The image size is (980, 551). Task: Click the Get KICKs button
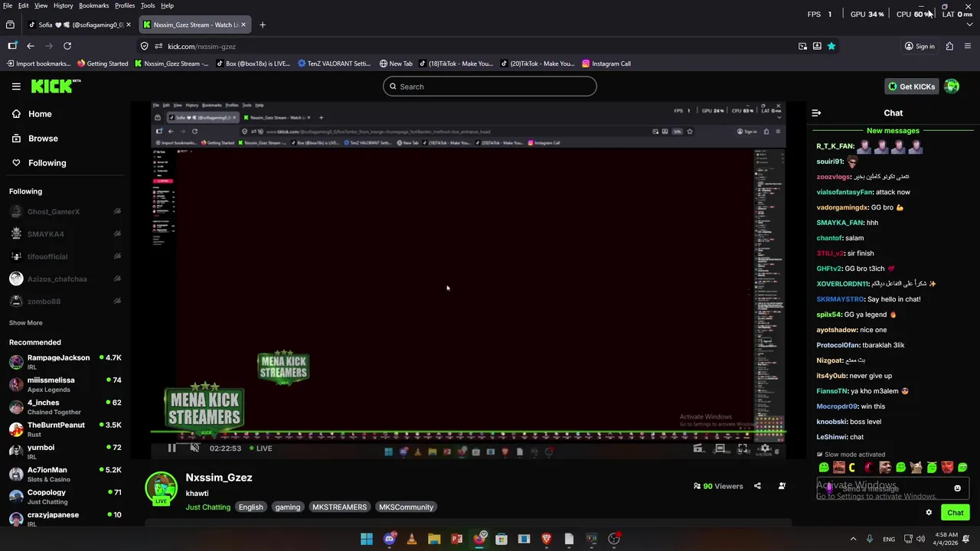point(911,86)
